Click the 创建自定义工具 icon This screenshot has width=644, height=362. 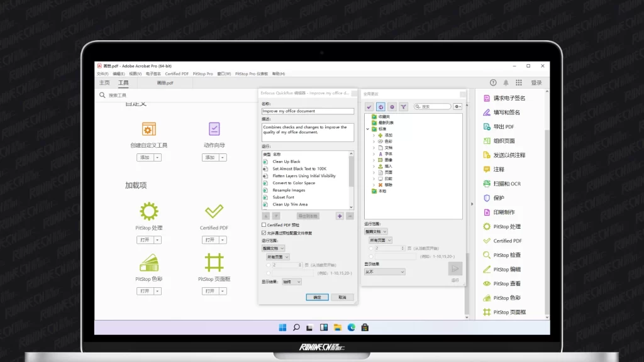[x=148, y=129]
